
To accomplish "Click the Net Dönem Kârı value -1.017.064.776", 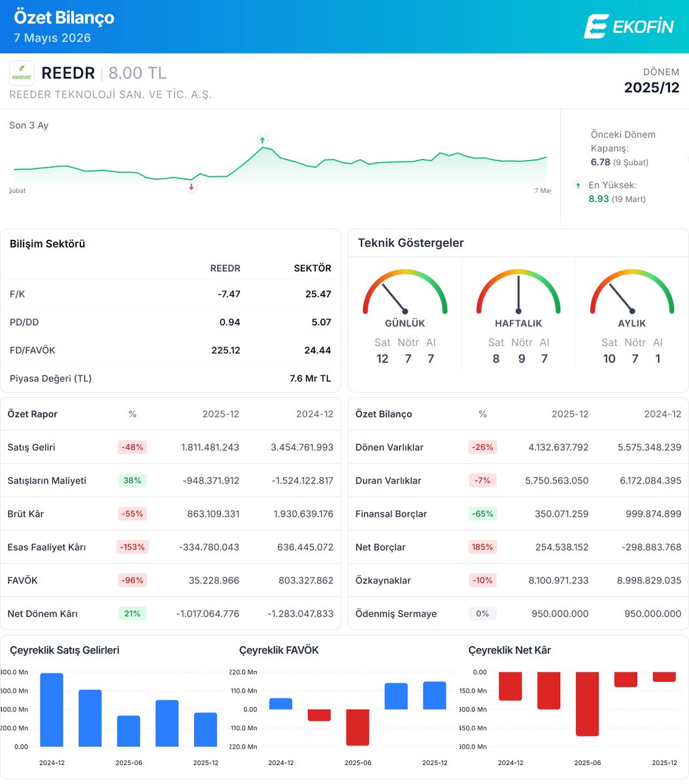I will pos(208,613).
